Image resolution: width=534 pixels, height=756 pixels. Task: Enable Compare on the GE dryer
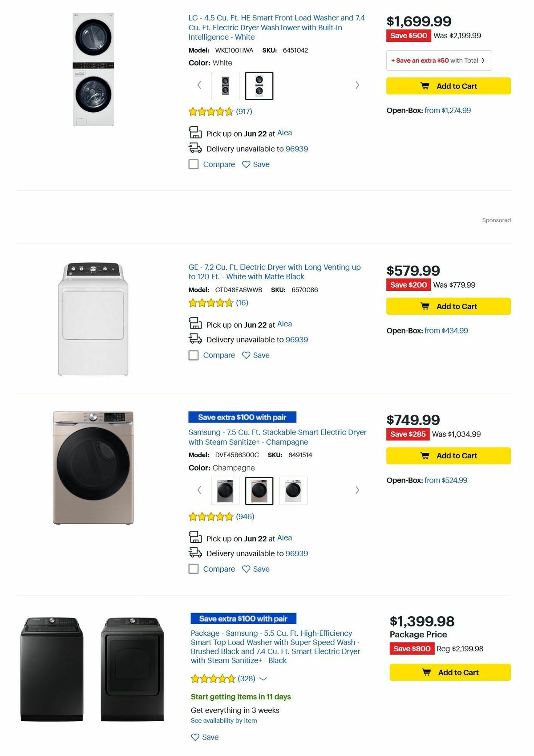194,355
